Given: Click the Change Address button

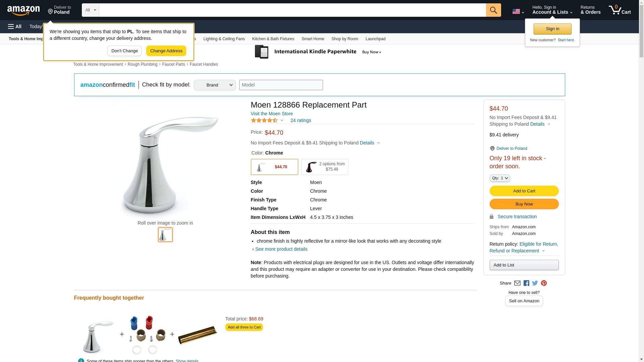Looking at the screenshot, I should tap(166, 51).
